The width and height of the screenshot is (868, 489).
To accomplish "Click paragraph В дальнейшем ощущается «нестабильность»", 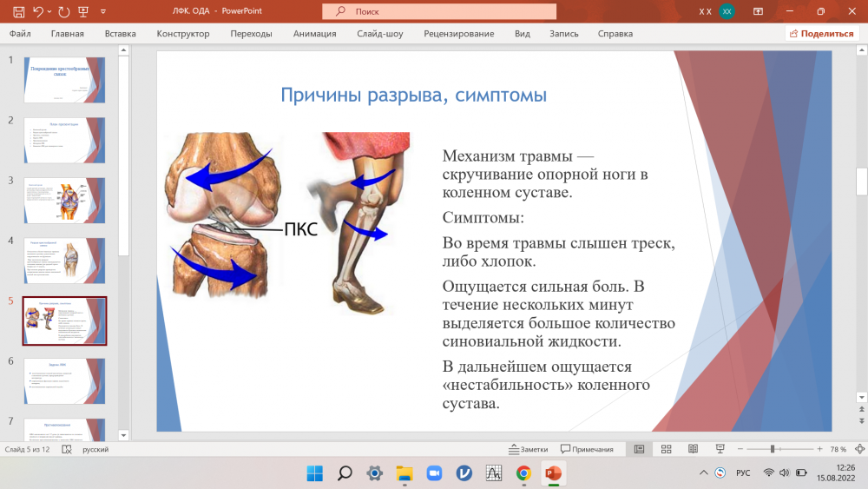I will pyautogui.click(x=546, y=384).
